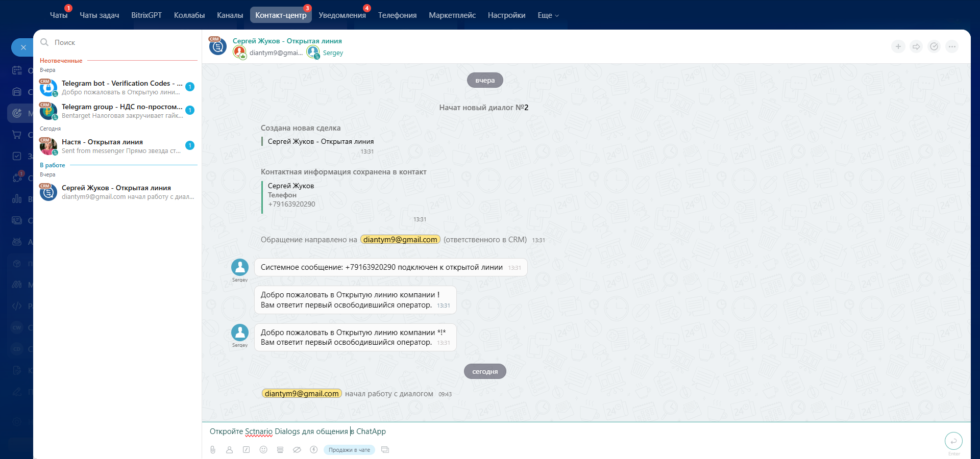Click the slash command icon below input
This screenshot has height=459, width=980.
pos(247,450)
